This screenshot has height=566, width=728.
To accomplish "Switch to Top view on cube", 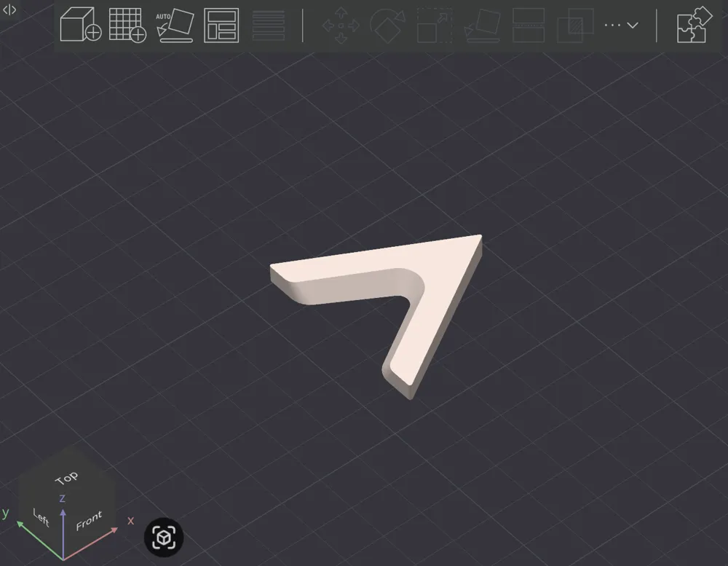I will pos(67,477).
